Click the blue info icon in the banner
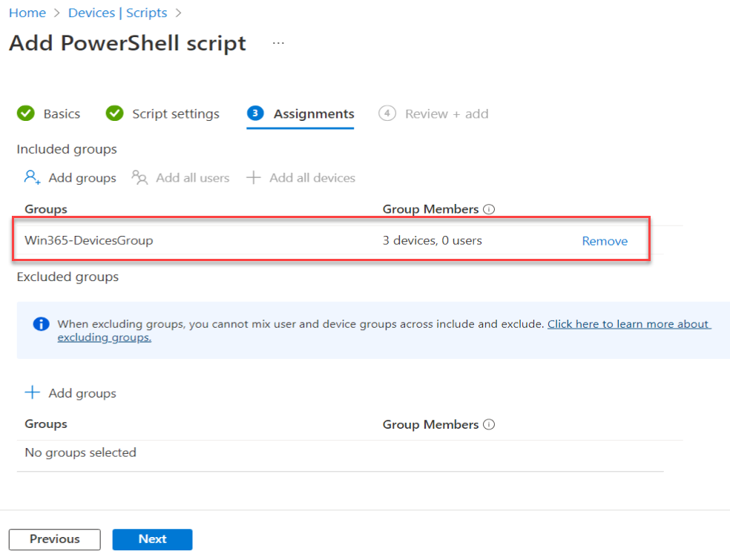The height and width of the screenshot is (560, 730). click(x=41, y=324)
